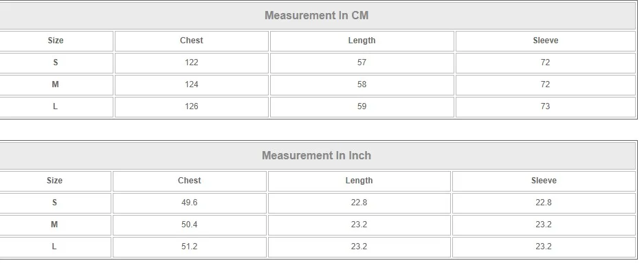Click the Measurement In Inch header
This screenshot has width=644, height=263.
(x=317, y=155)
